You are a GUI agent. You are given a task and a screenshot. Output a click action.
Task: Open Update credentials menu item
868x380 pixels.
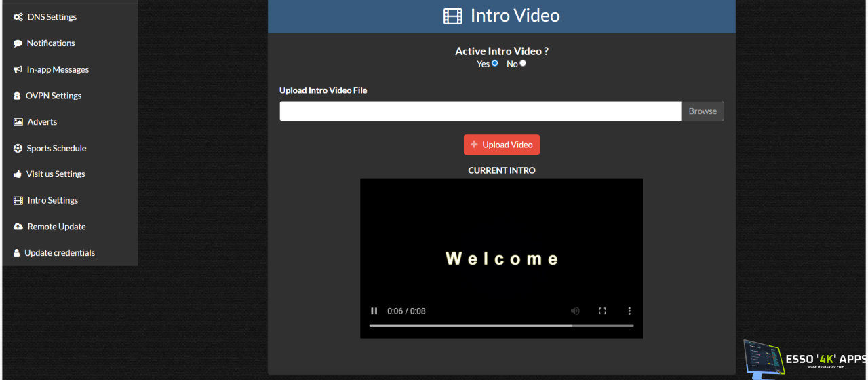click(x=60, y=253)
